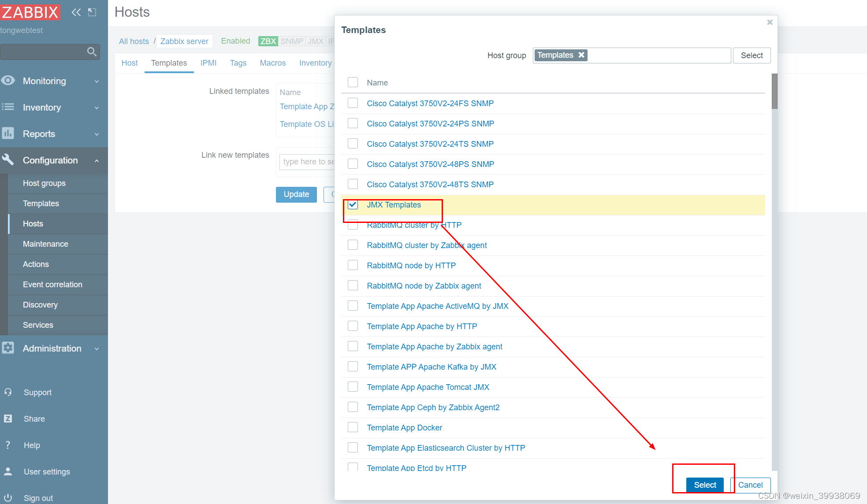Uncheck the JMX Templates checkbox
Image resolution: width=867 pixels, height=504 pixels.
(x=353, y=205)
